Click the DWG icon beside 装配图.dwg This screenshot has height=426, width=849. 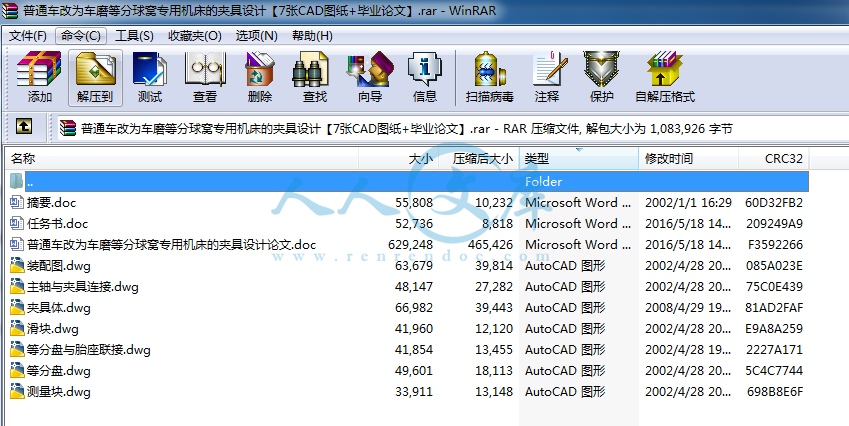point(17,266)
